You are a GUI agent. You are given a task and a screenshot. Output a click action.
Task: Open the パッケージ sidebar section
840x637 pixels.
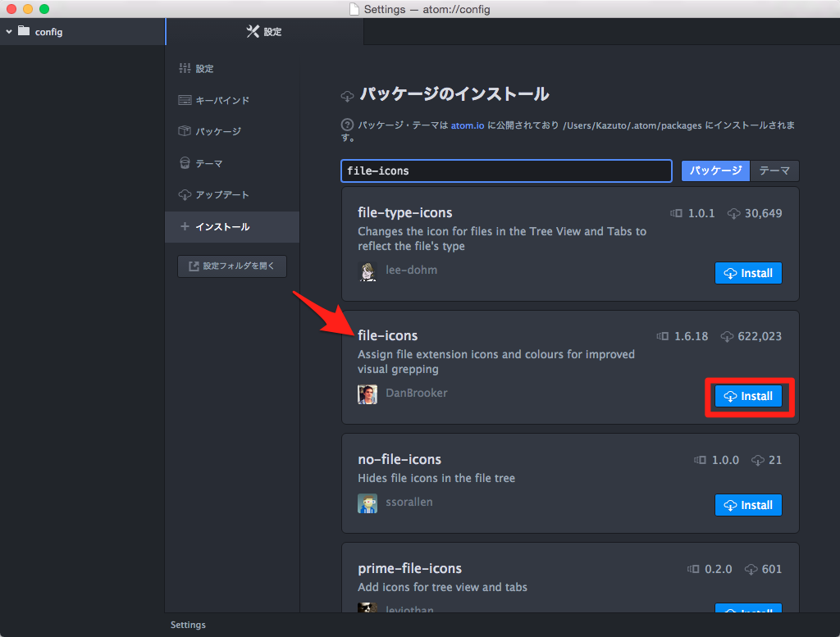point(232,131)
